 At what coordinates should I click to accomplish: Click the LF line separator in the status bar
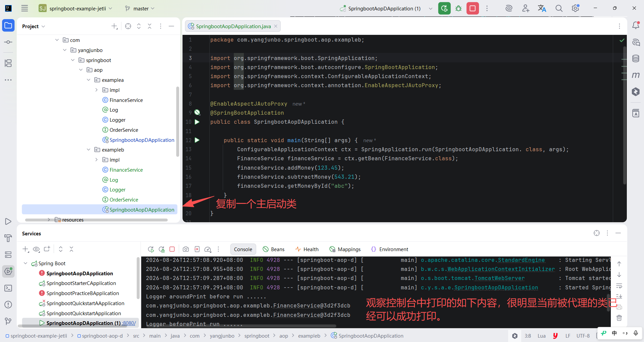568,336
